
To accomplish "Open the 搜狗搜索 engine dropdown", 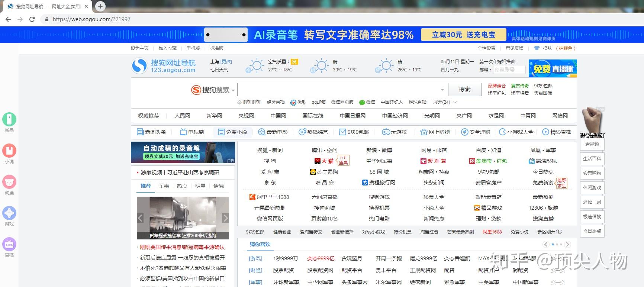I will (233, 90).
